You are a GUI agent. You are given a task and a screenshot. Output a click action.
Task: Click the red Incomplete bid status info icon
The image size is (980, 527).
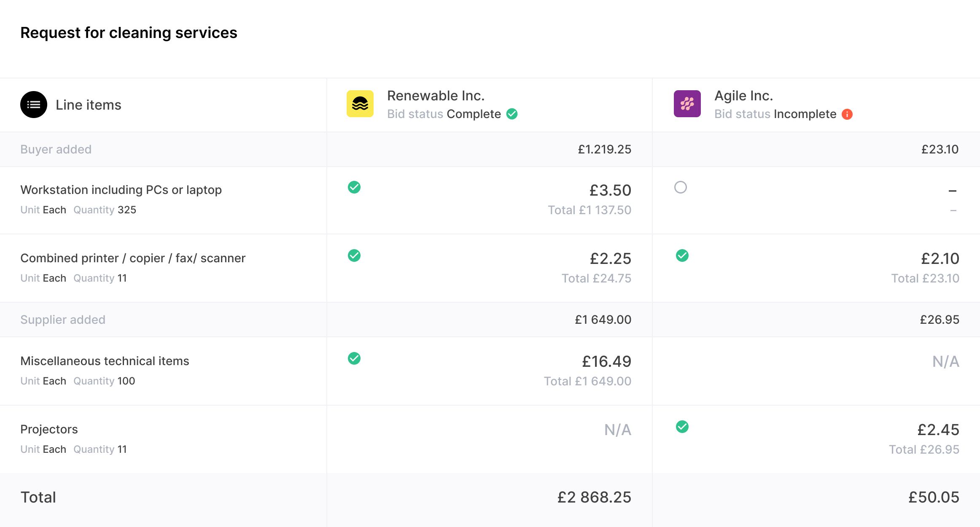847,114
